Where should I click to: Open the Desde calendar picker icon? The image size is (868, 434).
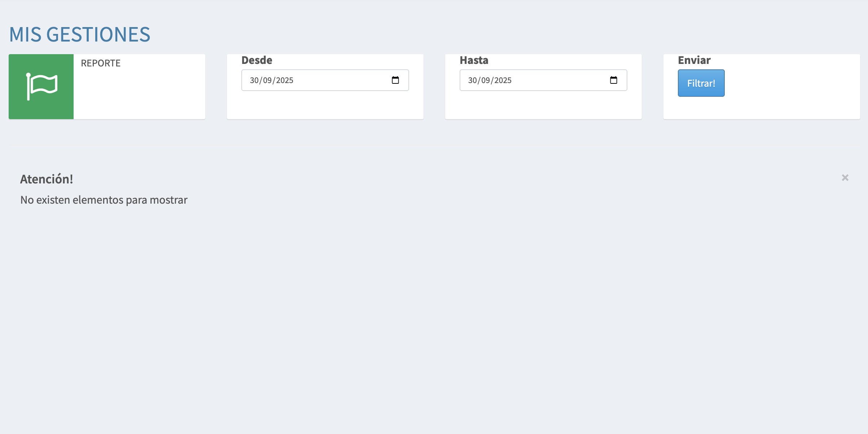pos(395,80)
